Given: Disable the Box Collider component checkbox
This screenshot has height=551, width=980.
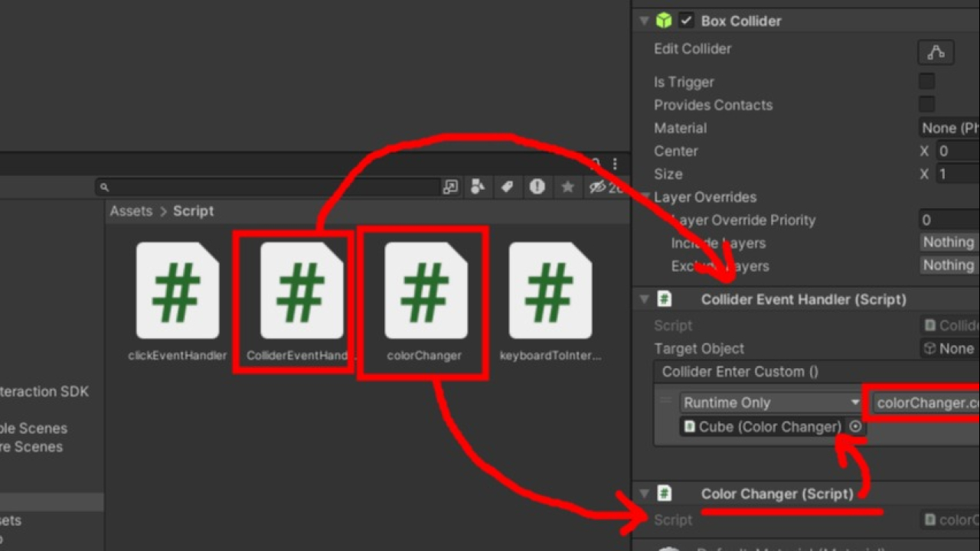Looking at the screenshot, I should (686, 21).
